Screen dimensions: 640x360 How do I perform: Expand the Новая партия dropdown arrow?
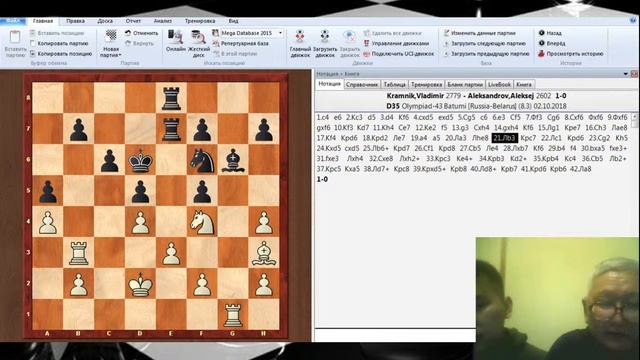(x=120, y=55)
